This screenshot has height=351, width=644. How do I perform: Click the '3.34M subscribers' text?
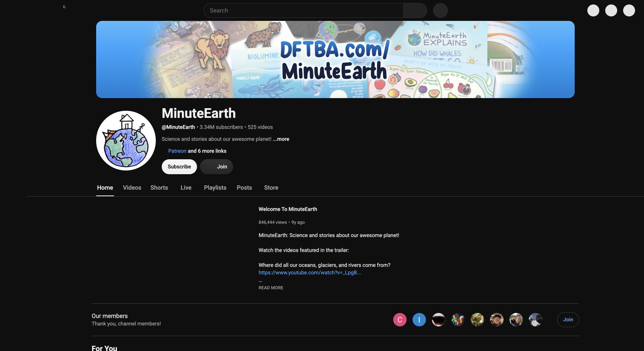[221, 127]
